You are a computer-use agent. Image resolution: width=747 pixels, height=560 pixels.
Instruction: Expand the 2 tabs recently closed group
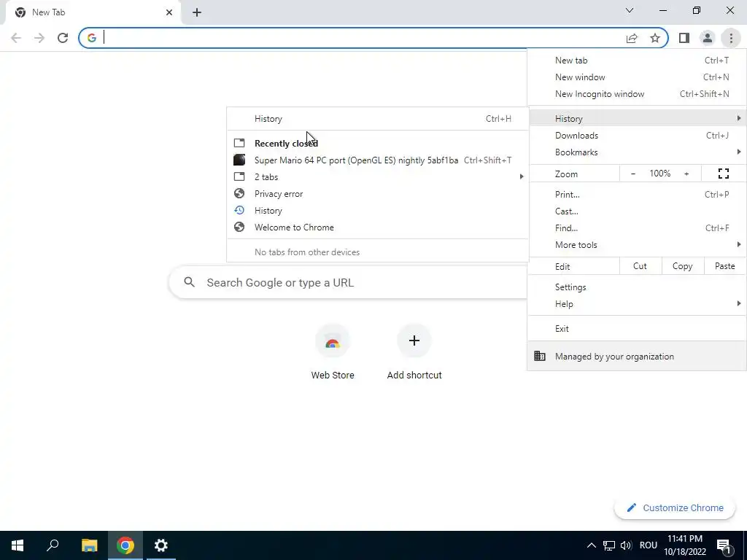pos(378,177)
